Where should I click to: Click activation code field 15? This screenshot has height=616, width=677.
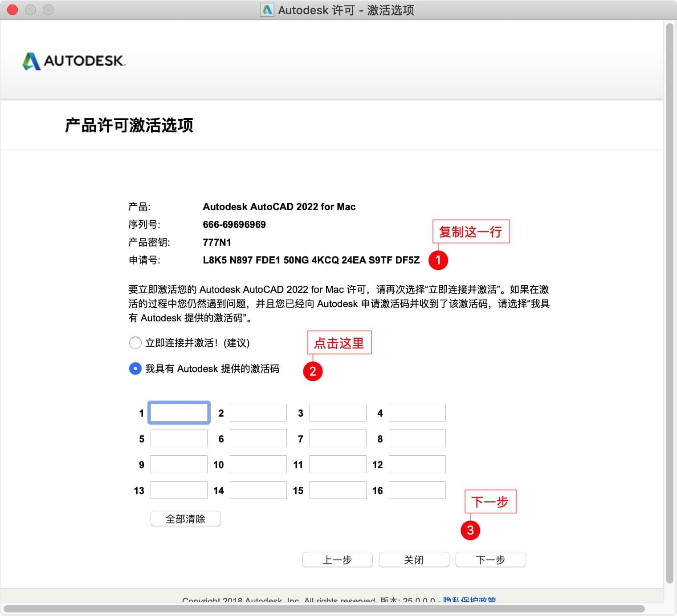click(x=338, y=490)
